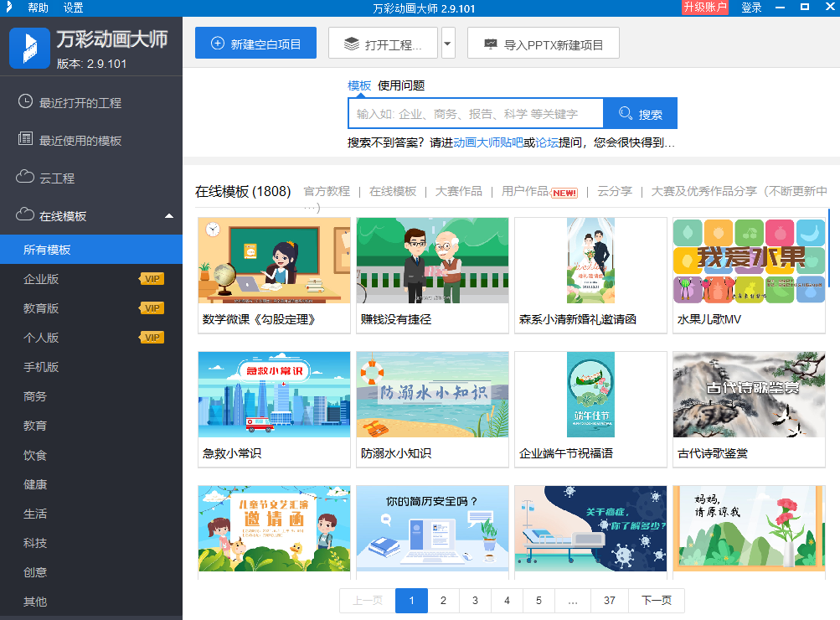Screen dimensions: 840x620
Task: Click inside the template search input field
Action: 469,113
